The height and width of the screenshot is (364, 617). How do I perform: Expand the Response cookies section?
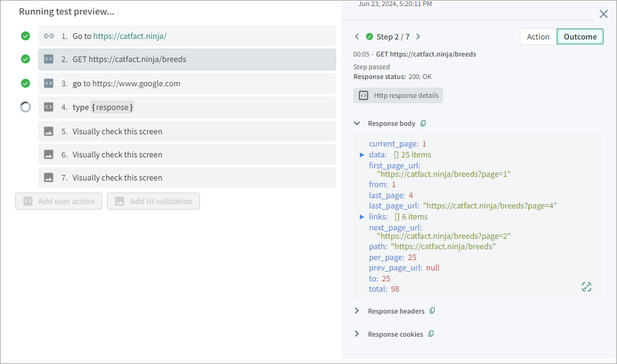pos(357,334)
